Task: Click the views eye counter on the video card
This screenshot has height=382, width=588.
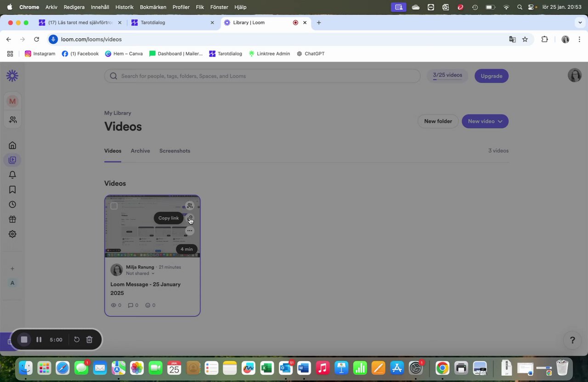Action: (x=116, y=305)
